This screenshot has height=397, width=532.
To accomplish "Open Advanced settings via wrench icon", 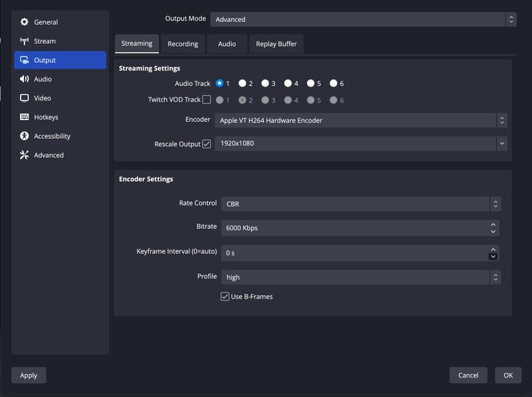I will [x=23, y=155].
